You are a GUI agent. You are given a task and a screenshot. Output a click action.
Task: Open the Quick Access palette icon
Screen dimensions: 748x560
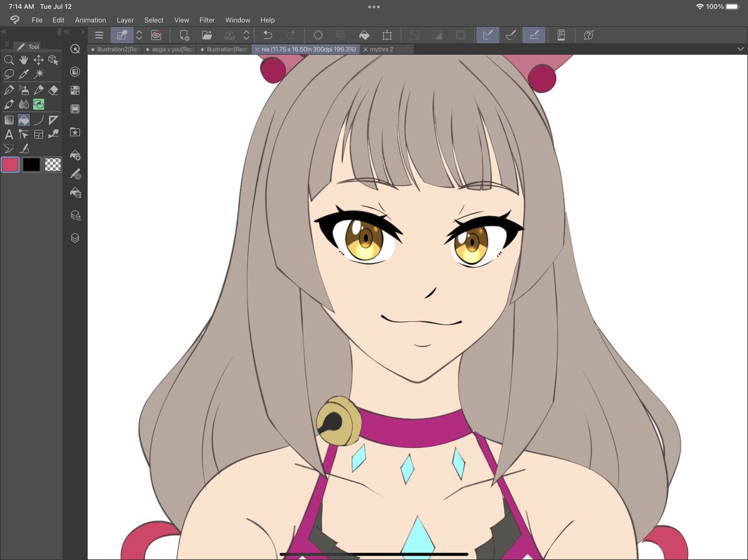[75, 49]
